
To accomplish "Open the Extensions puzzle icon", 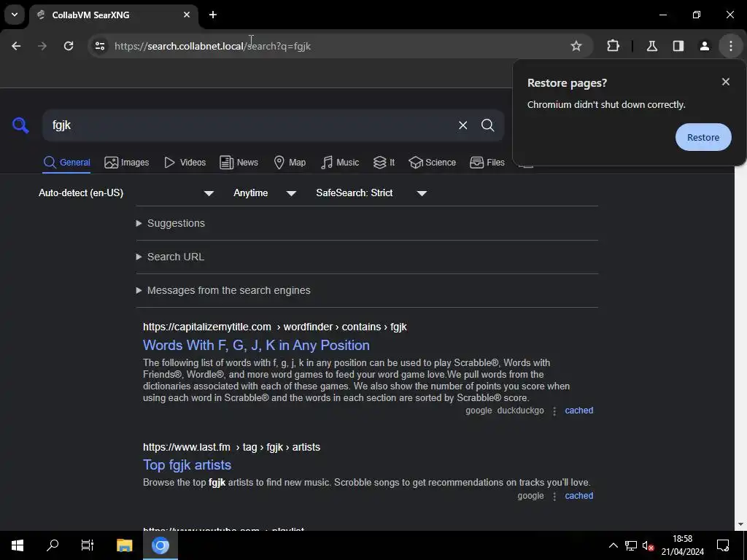I will coord(613,46).
